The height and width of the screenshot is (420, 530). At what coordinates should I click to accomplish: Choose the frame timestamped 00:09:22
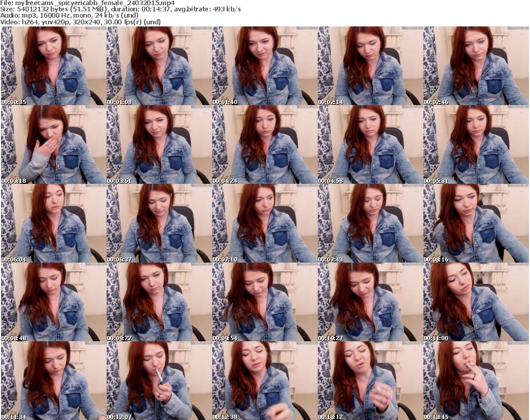pos(159,302)
